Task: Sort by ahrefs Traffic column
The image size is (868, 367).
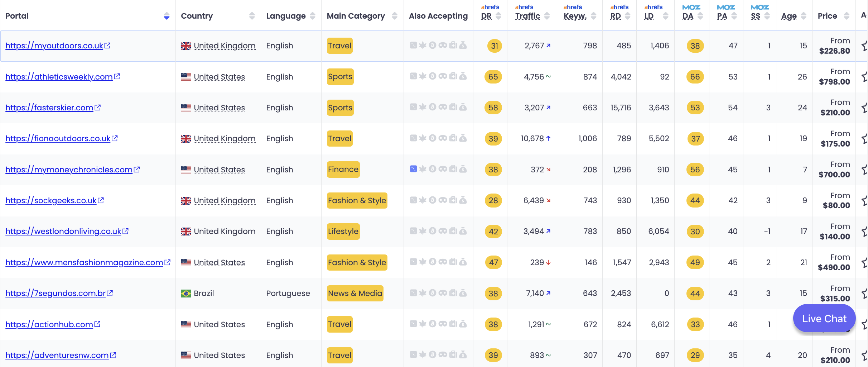Action: (x=547, y=16)
